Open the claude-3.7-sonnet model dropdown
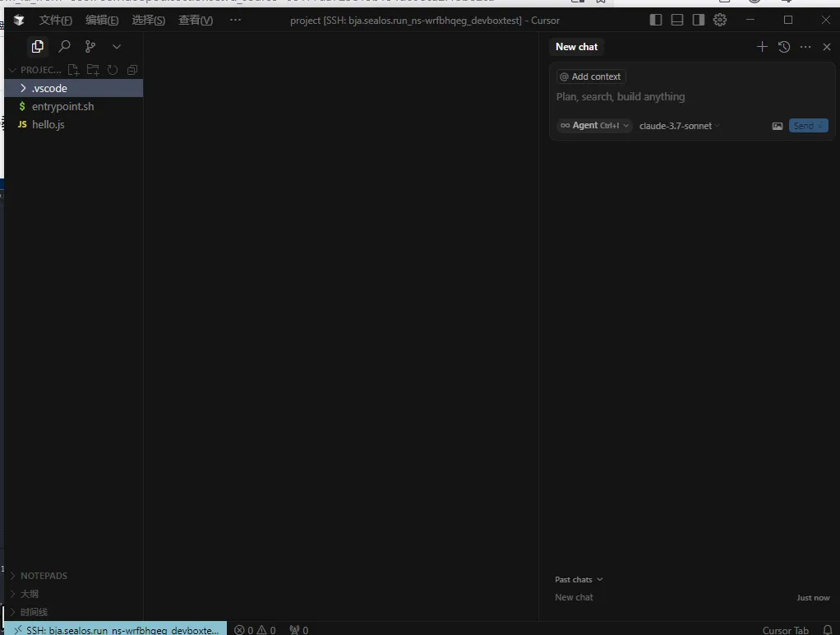Screen dimensions: 840x635 point(679,126)
